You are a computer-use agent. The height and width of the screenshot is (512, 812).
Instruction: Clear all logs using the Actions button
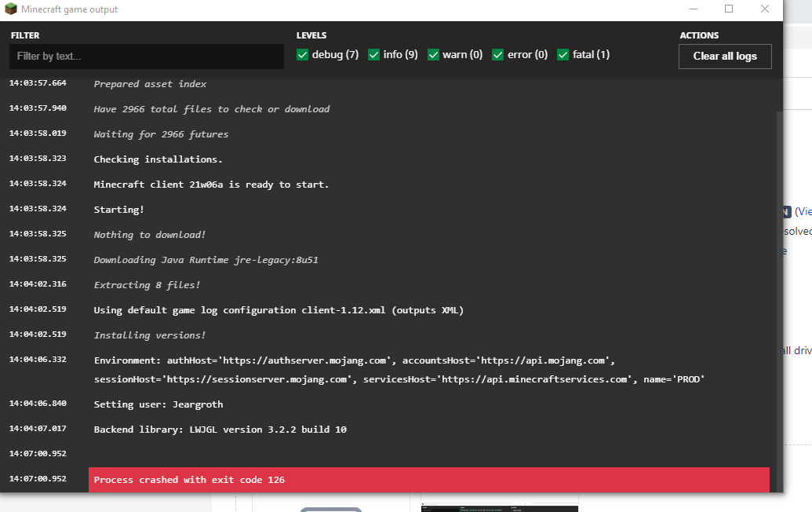[725, 56]
